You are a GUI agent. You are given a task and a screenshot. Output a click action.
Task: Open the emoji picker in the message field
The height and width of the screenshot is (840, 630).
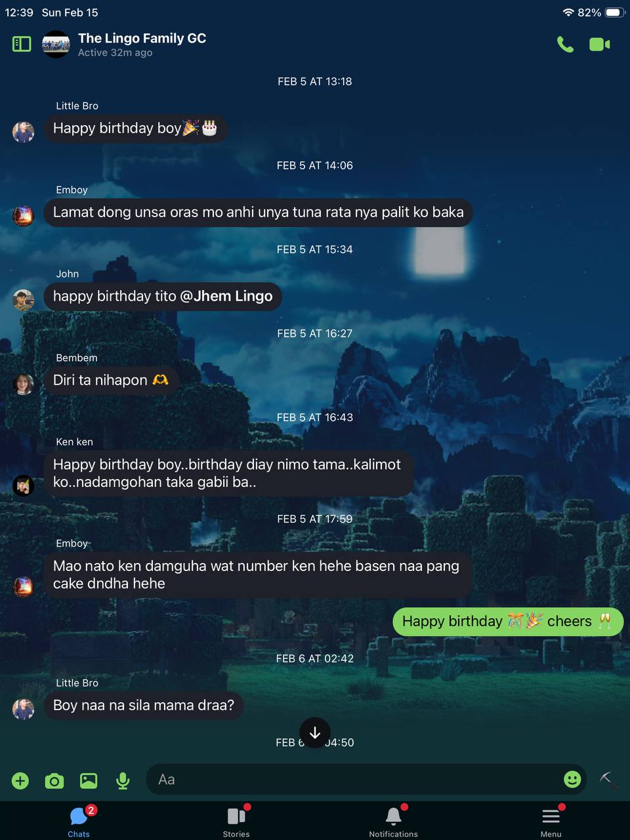[x=572, y=779]
